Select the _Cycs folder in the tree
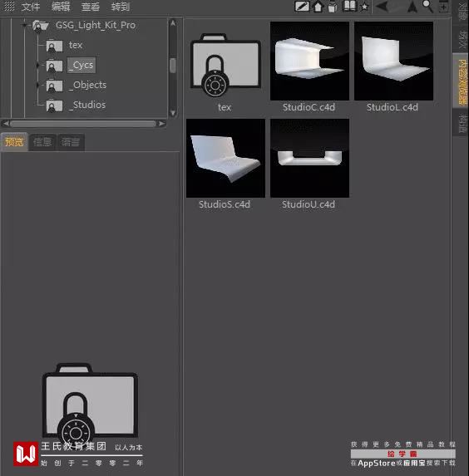Screen dimensions: 469x476 (x=81, y=66)
